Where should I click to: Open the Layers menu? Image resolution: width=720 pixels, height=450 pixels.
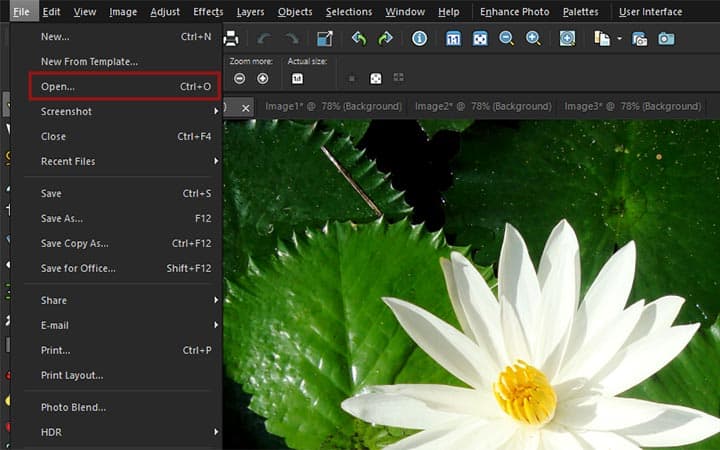click(x=250, y=11)
